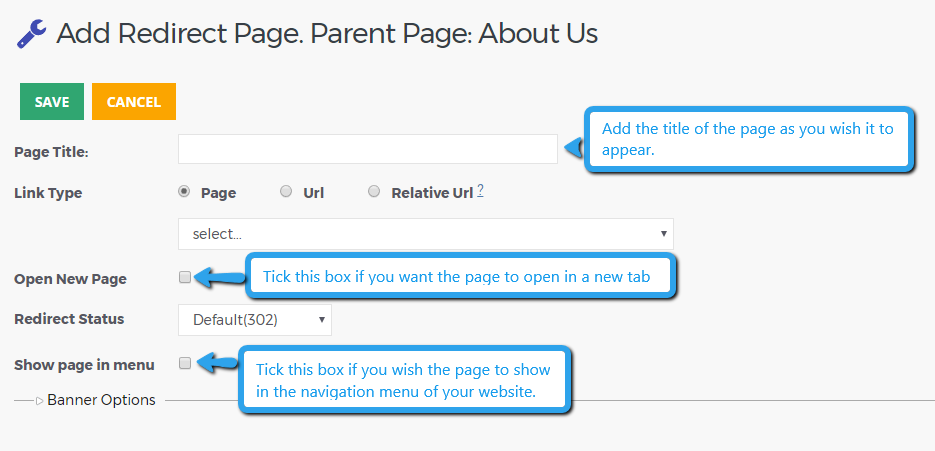Enable the Show page in menu checkbox

(x=185, y=363)
